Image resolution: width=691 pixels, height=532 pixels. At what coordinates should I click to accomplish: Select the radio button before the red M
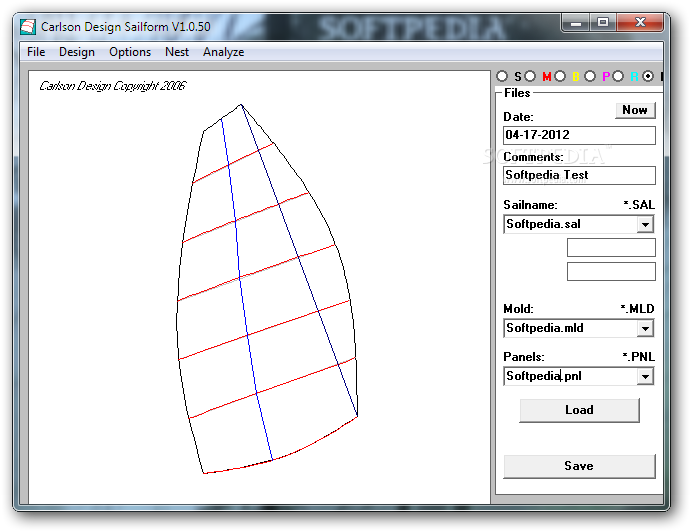tap(530, 76)
